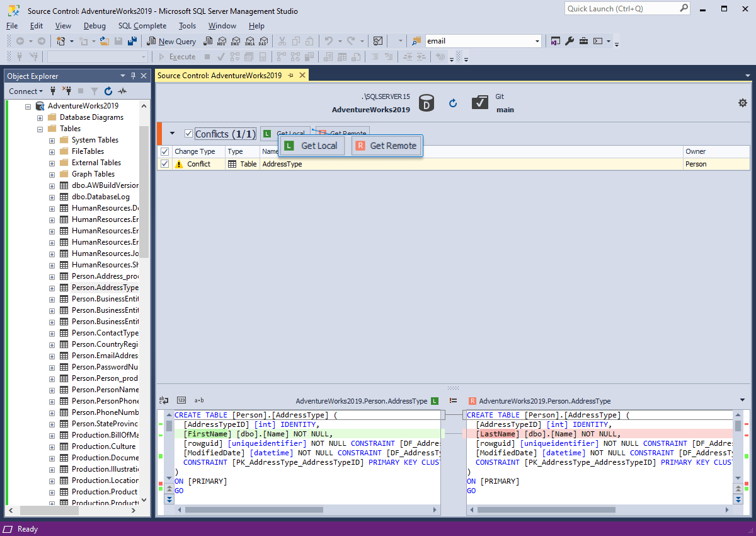
Task: Open Source Control settings gear
Action: pyautogui.click(x=743, y=103)
